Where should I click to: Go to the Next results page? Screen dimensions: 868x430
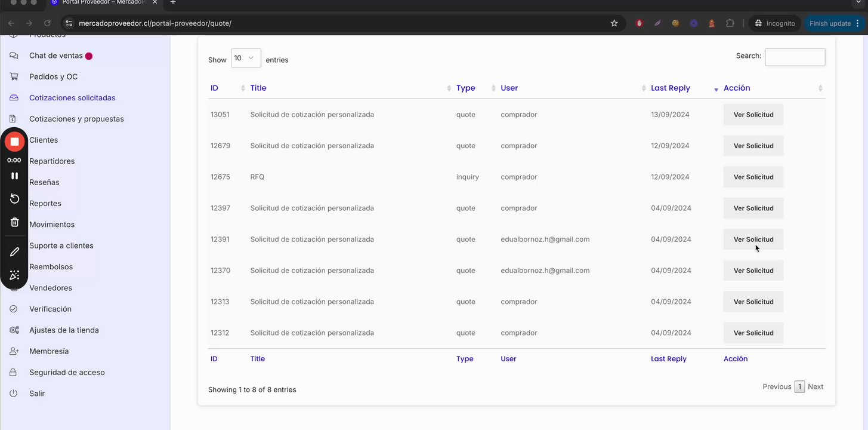(815, 387)
